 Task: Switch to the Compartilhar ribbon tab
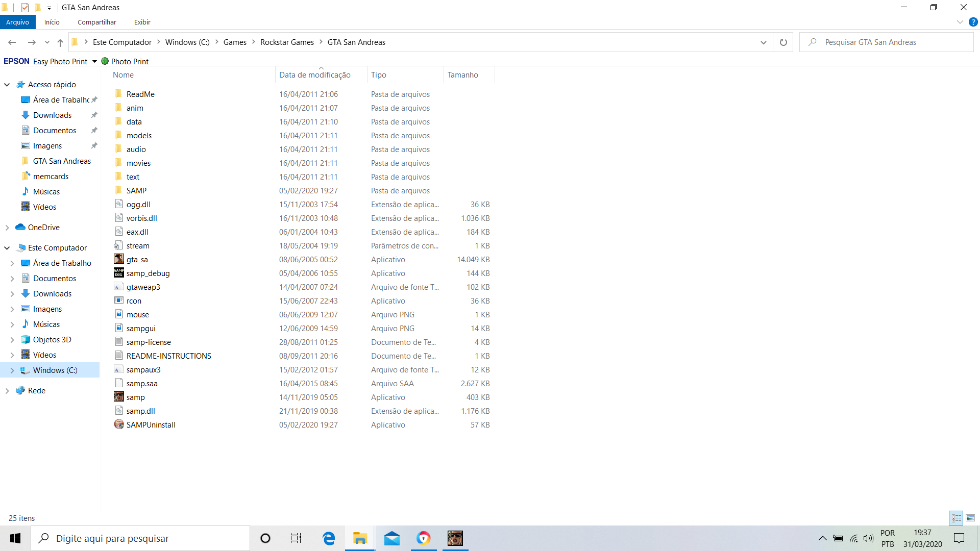tap(97, 22)
